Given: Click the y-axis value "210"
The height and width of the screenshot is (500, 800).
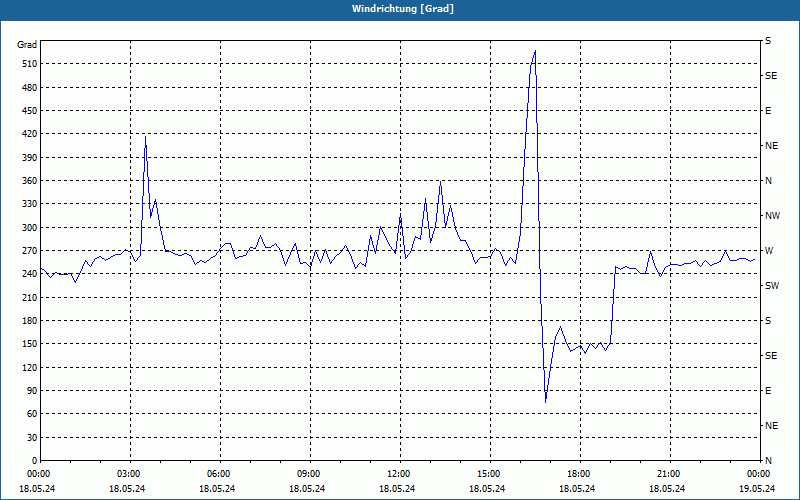Looking at the screenshot, I should tap(29, 297).
